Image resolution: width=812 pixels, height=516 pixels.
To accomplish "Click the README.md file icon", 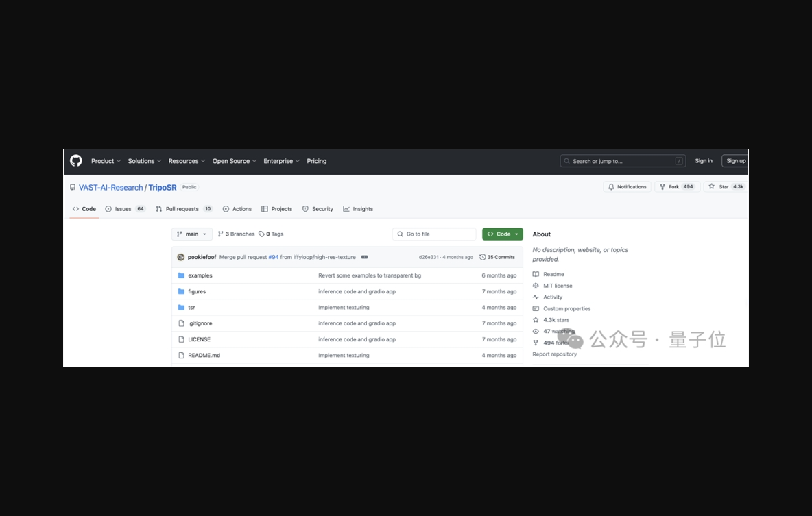I will point(181,356).
